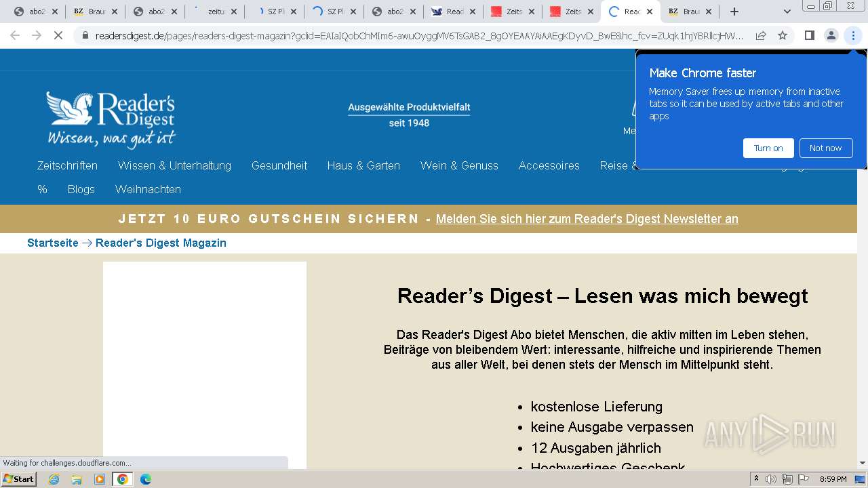868x488 pixels.
Task: Click 'kostenlose Lieferung' bullet text
Action: [597, 407]
